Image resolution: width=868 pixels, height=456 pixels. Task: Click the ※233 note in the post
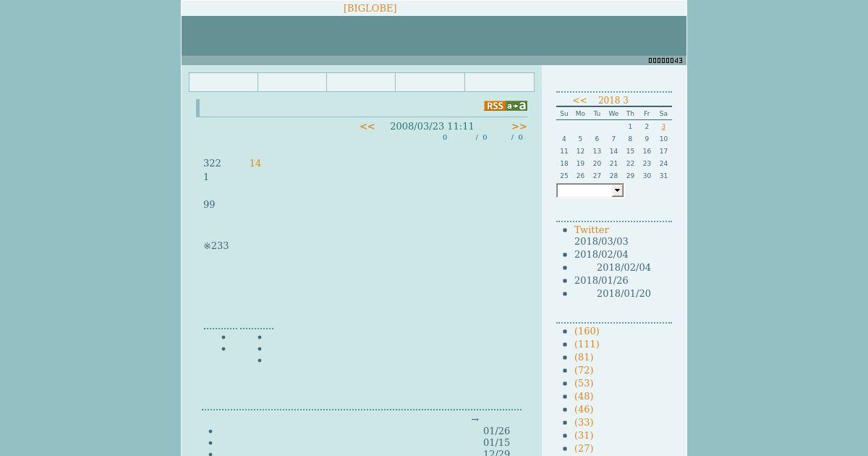tap(216, 246)
